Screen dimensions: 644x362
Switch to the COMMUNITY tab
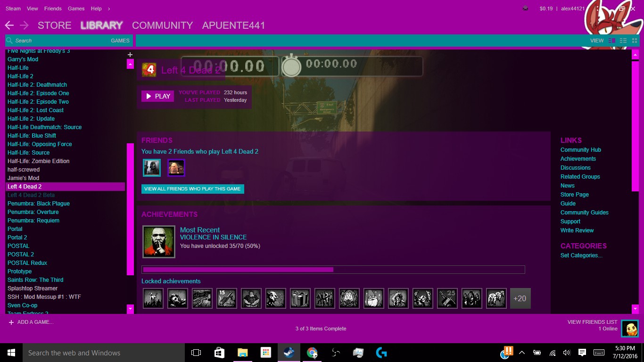point(162,25)
